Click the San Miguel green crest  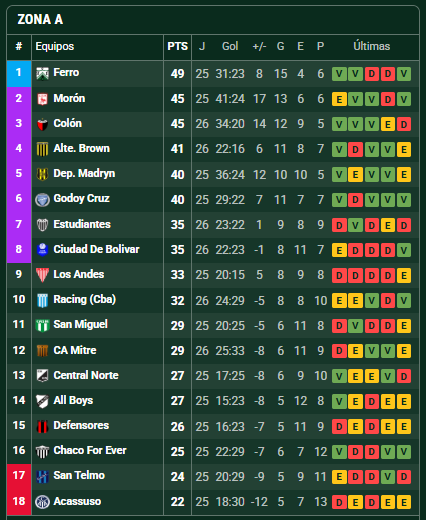coord(42,325)
